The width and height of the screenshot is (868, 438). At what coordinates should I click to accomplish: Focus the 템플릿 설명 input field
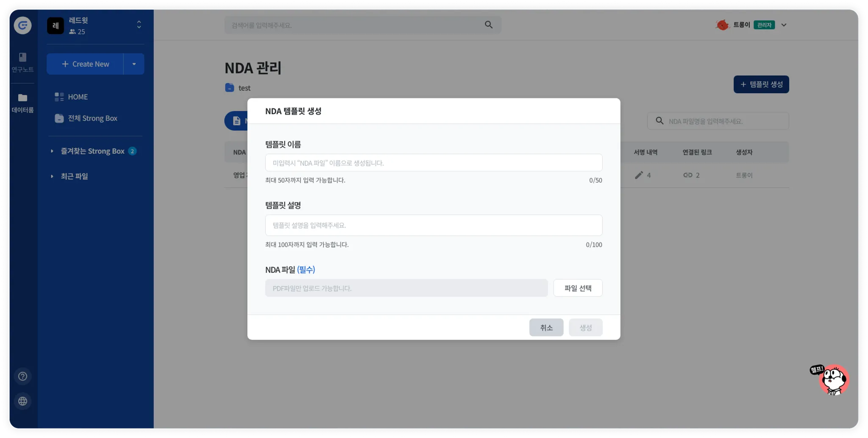click(434, 225)
